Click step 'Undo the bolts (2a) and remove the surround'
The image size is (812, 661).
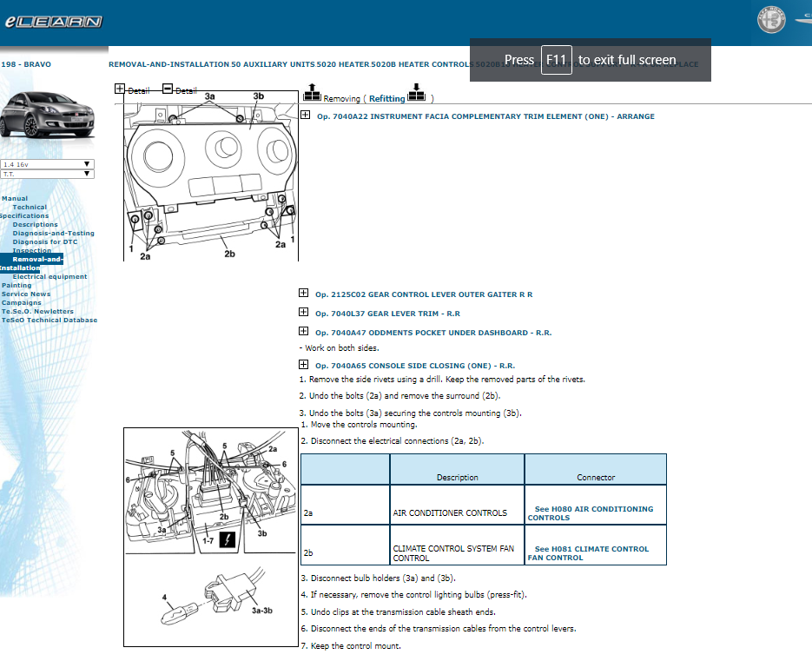[x=399, y=396]
